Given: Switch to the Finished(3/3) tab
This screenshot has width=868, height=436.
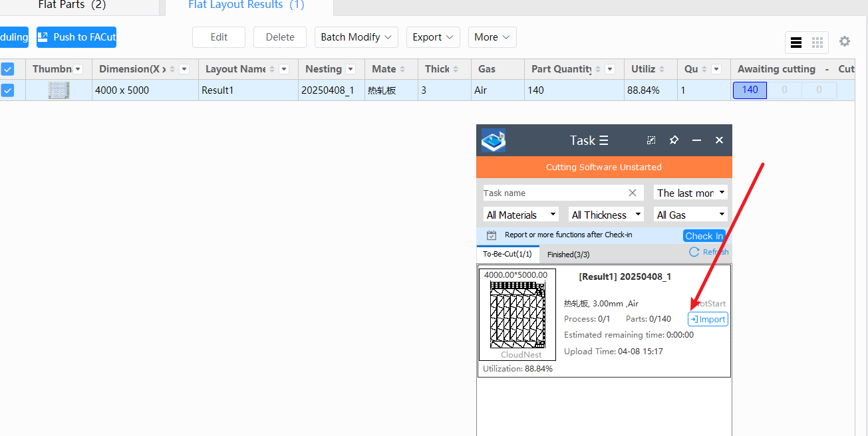Looking at the screenshot, I should coord(568,254).
